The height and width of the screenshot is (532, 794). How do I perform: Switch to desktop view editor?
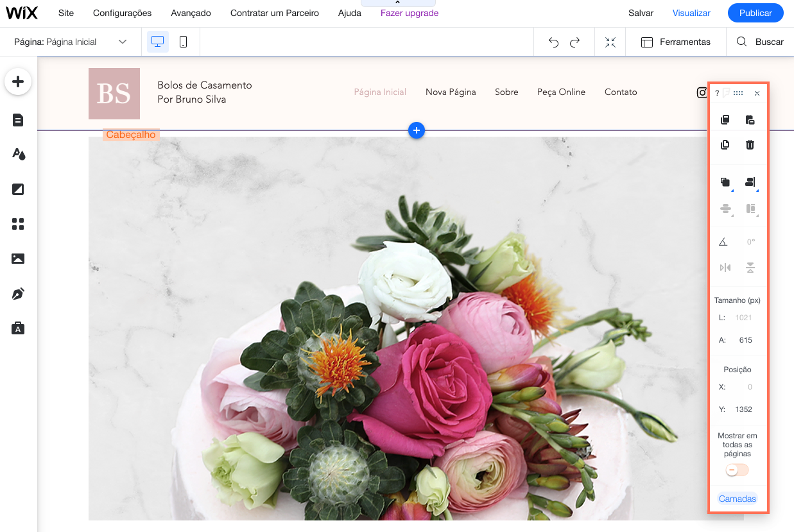tap(157, 42)
